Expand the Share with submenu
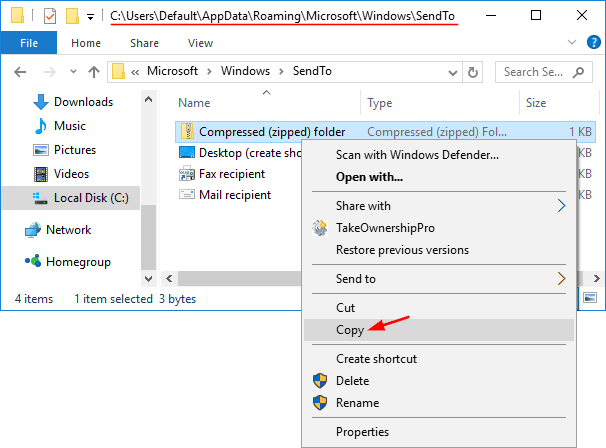 (x=561, y=206)
